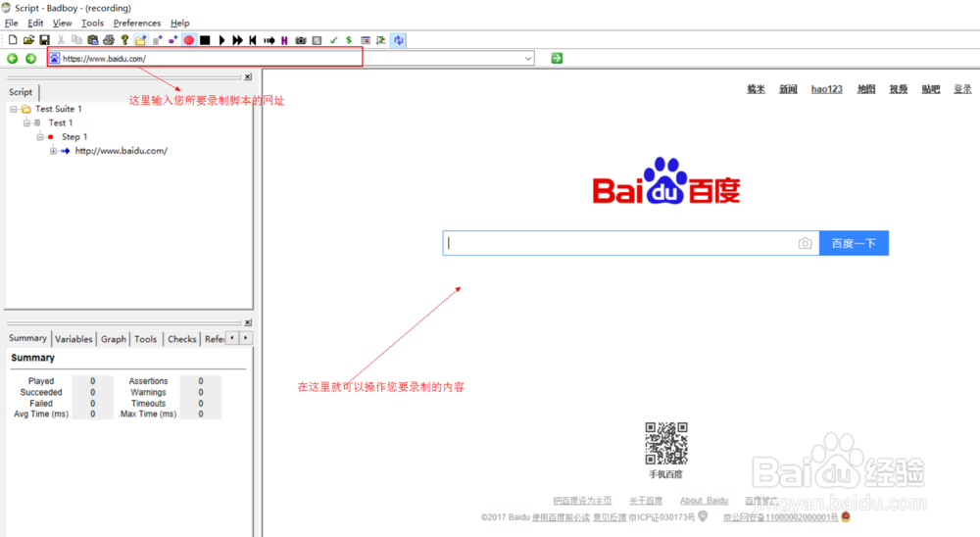Close the Summary panel with X
This screenshot has height=537, width=980.
[248, 322]
